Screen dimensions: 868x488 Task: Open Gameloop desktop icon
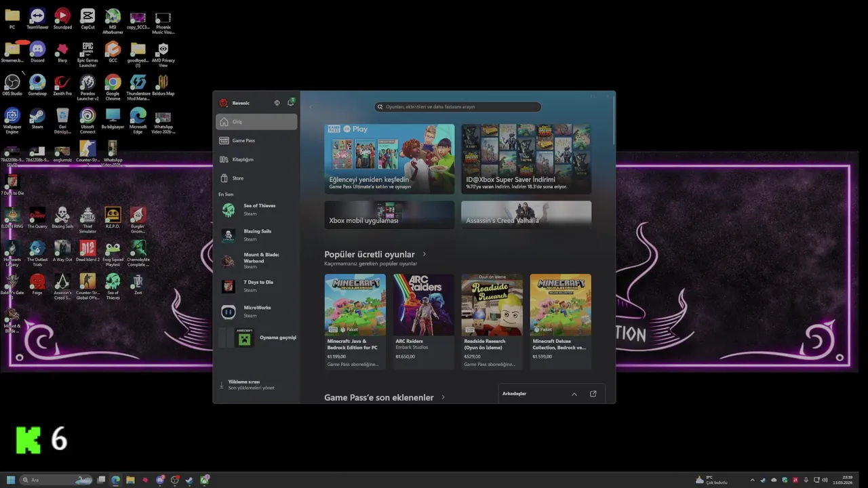[37, 86]
